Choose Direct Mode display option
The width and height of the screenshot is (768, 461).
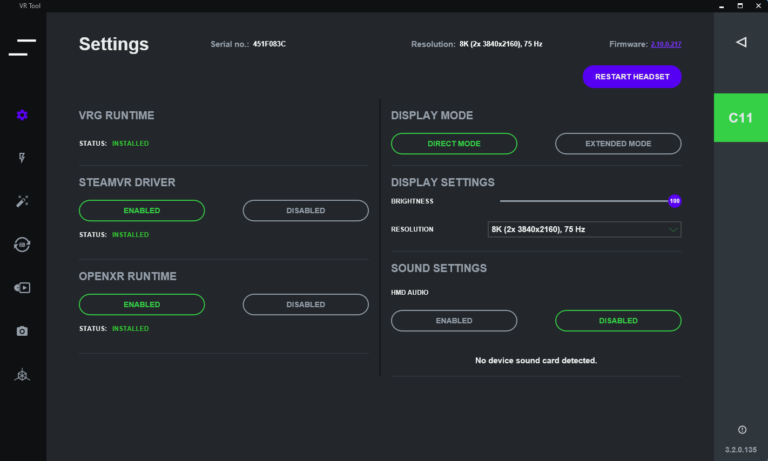click(x=453, y=144)
